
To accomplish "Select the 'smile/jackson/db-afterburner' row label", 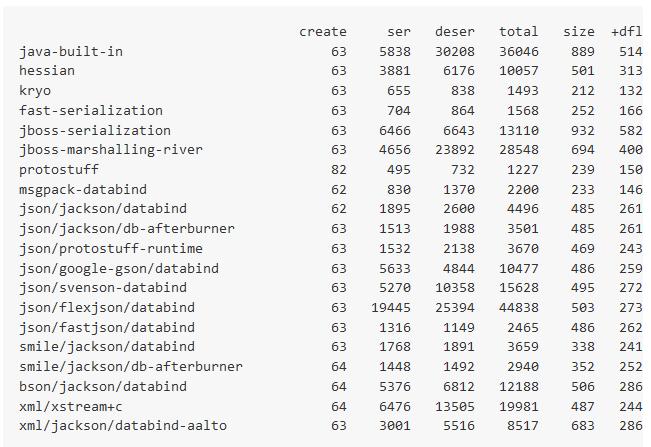I will coord(131,366).
